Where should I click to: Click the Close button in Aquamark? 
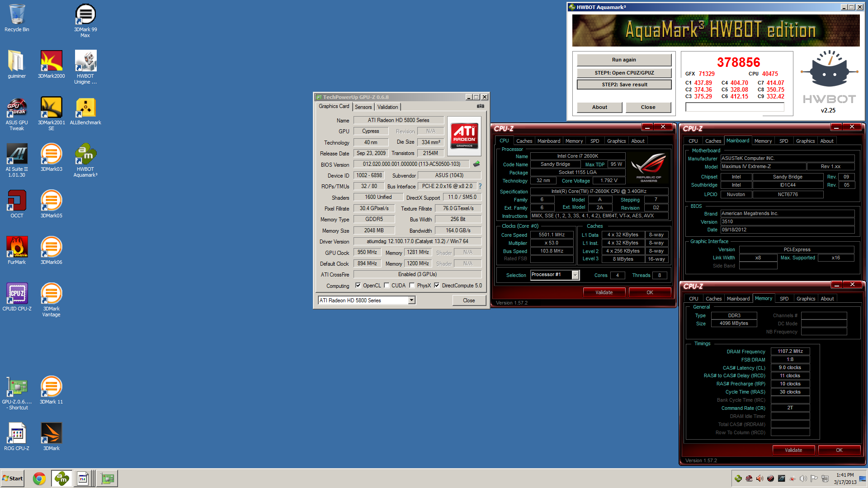click(x=648, y=107)
